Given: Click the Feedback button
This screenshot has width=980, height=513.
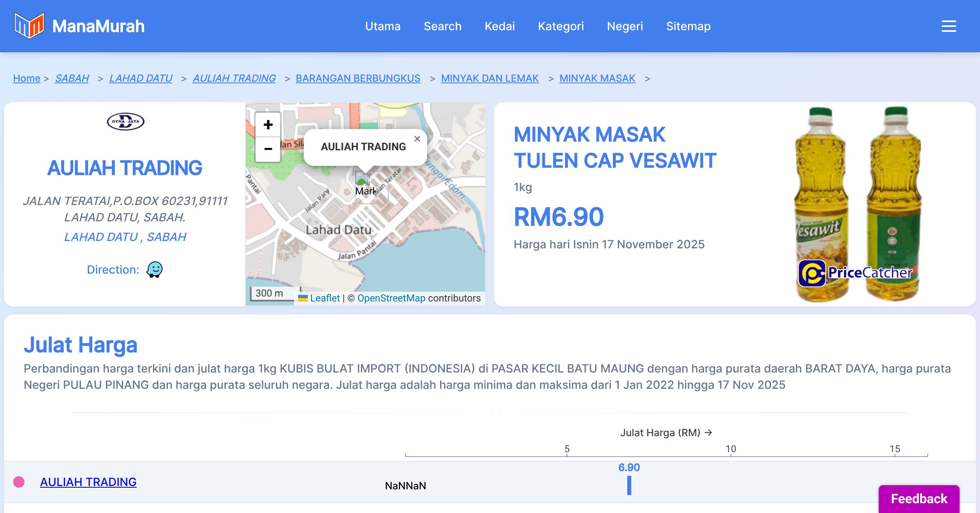Looking at the screenshot, I should (x=919, y=498).
